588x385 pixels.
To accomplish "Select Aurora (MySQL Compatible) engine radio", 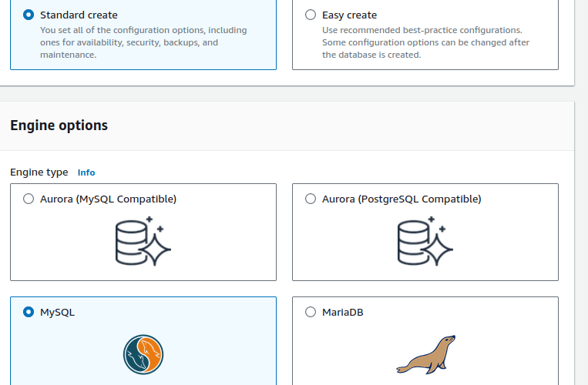I will 29,199.
